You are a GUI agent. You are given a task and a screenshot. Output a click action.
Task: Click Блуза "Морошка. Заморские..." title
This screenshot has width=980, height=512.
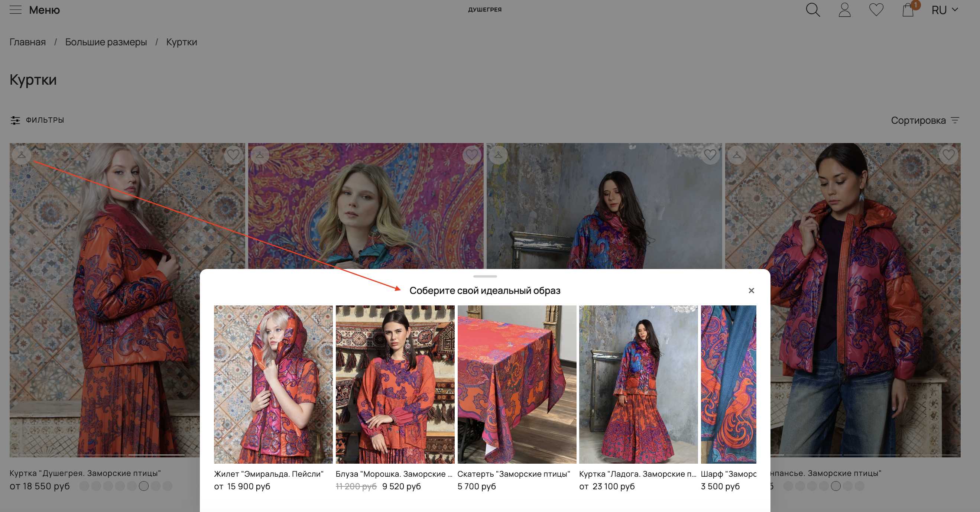(394, 474)
